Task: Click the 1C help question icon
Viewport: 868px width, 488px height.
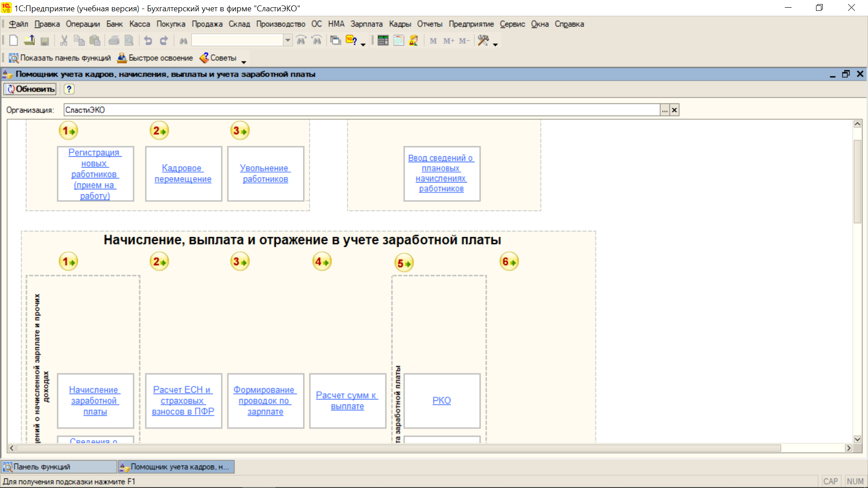Action: pyautogui.click(x=351, y=41)
